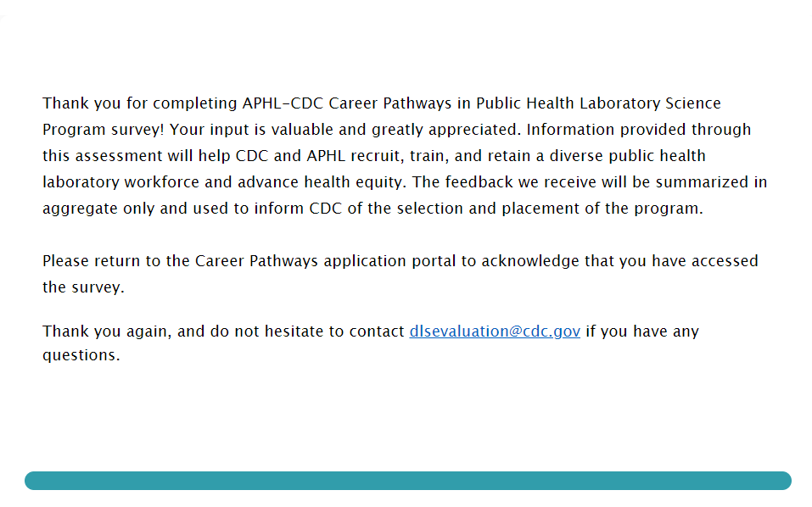The height and width of the screenshot is (507, 812).
Task: Click the phrase 'Thank you again'
Action: [106, 331]
